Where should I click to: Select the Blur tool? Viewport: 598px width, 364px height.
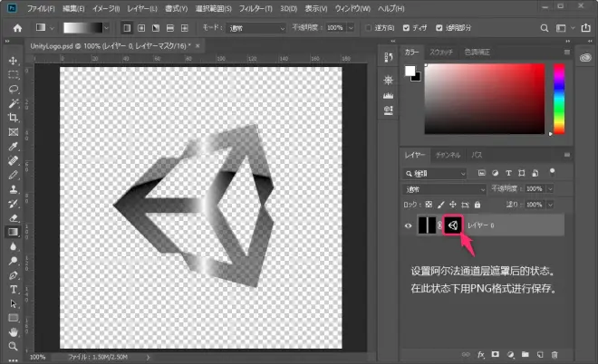[14, 246]
